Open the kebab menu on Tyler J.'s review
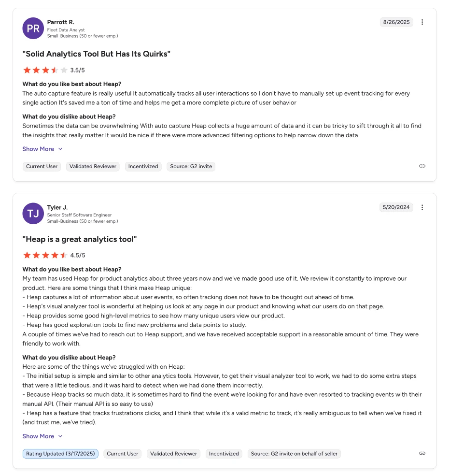Viewport: 450px width, 476px height. point(422,207)
